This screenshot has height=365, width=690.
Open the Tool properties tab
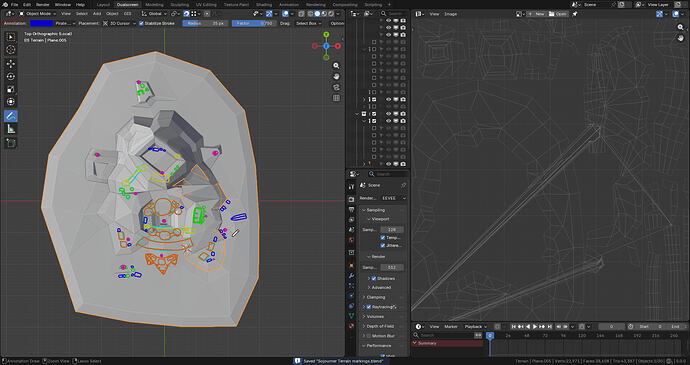(x=351, y=187)
